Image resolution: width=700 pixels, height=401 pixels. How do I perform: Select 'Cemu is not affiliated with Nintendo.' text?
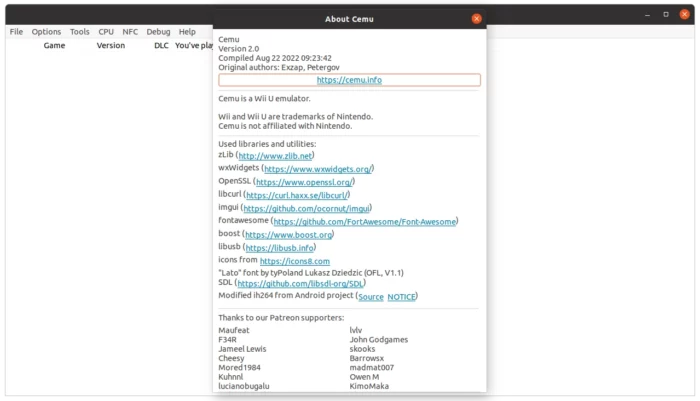(x=285, y=126)
